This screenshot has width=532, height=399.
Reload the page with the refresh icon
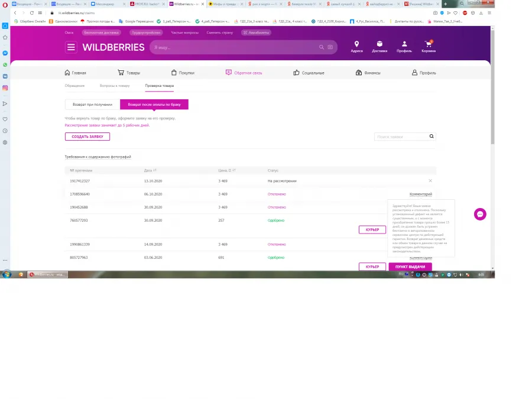coord(31,13)
